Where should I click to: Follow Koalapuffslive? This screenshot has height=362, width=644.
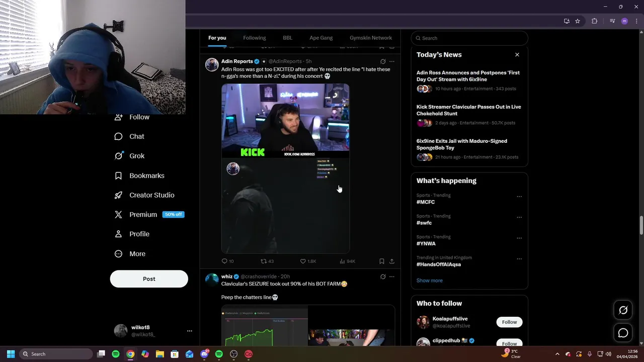click(x=509, y=322)
